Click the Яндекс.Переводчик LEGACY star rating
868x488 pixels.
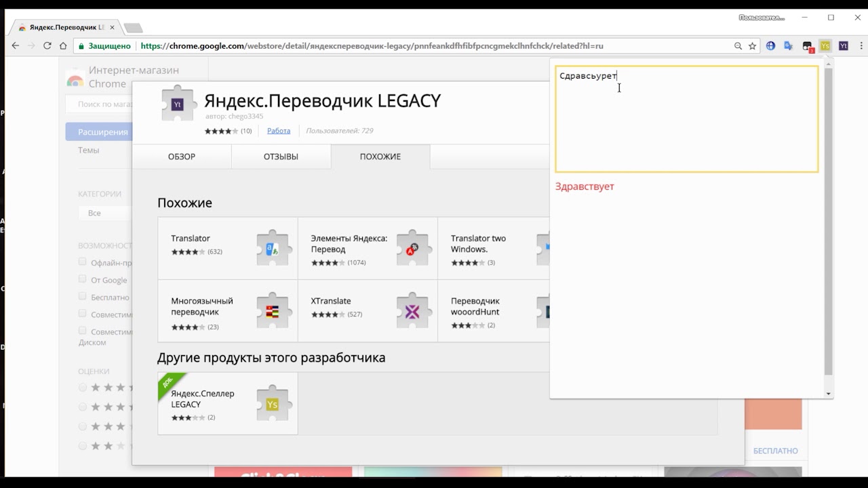tap(221, 131)
